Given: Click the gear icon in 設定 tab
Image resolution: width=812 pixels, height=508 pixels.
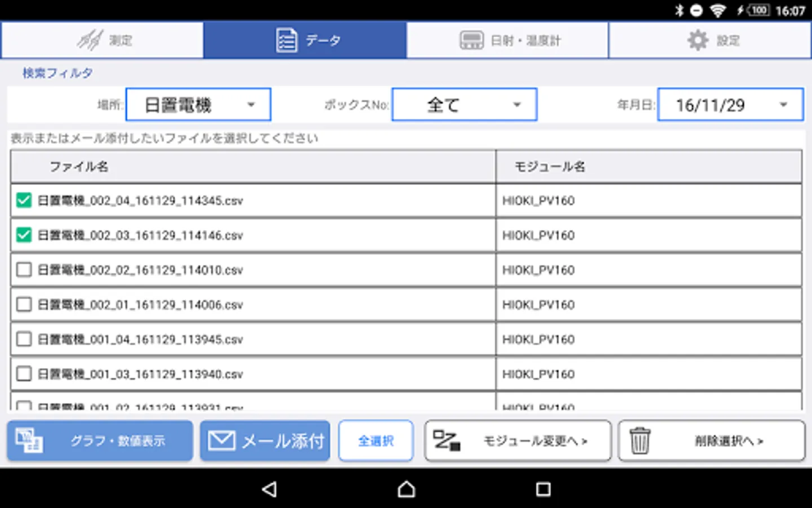Looking at the screenshot, I should 698,40.
